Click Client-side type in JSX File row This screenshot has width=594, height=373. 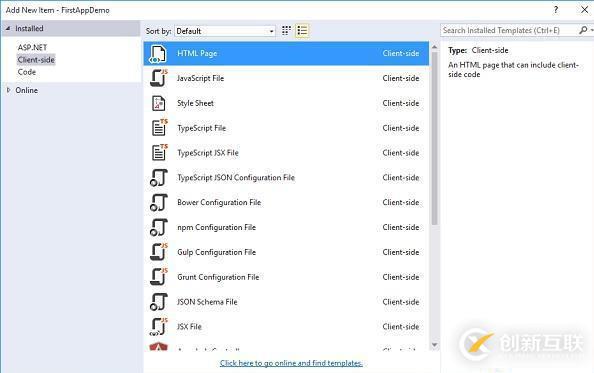click(401, 327)
